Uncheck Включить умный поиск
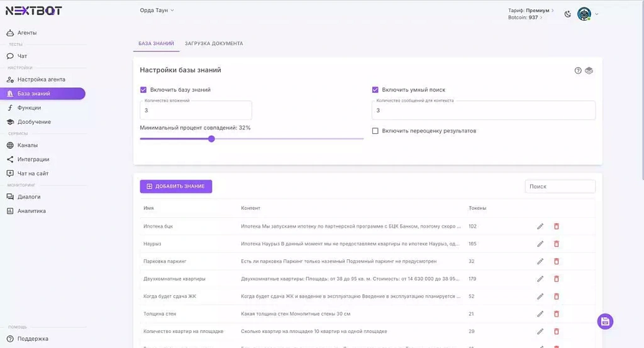This screenshot has height=348, width=644. tap(375, 90)
